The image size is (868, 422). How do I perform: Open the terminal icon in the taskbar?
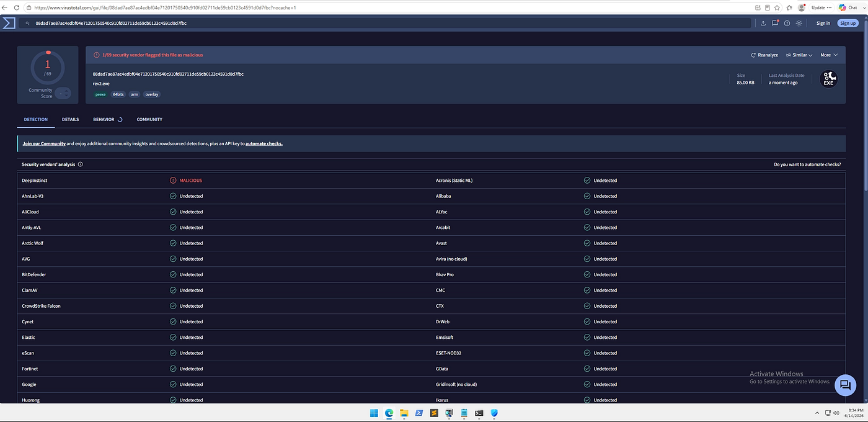tap(479, 413)
